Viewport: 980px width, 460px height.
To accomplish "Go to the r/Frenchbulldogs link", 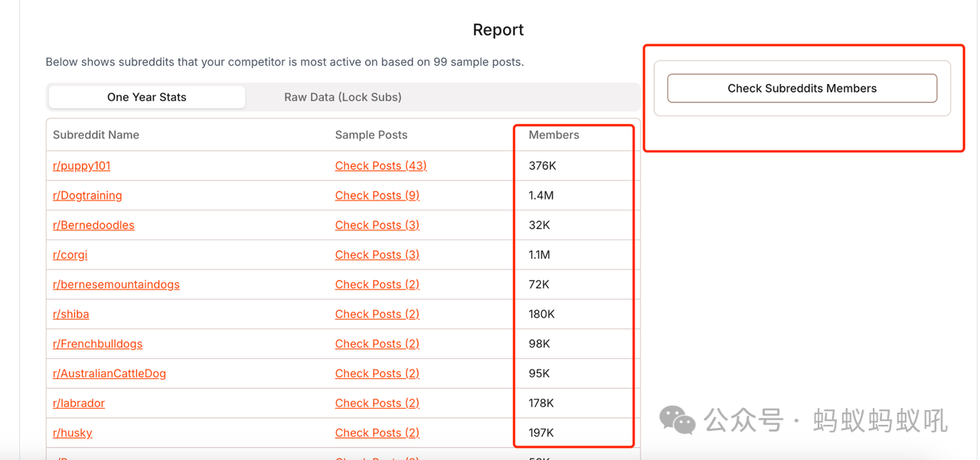I will [98, 344].
